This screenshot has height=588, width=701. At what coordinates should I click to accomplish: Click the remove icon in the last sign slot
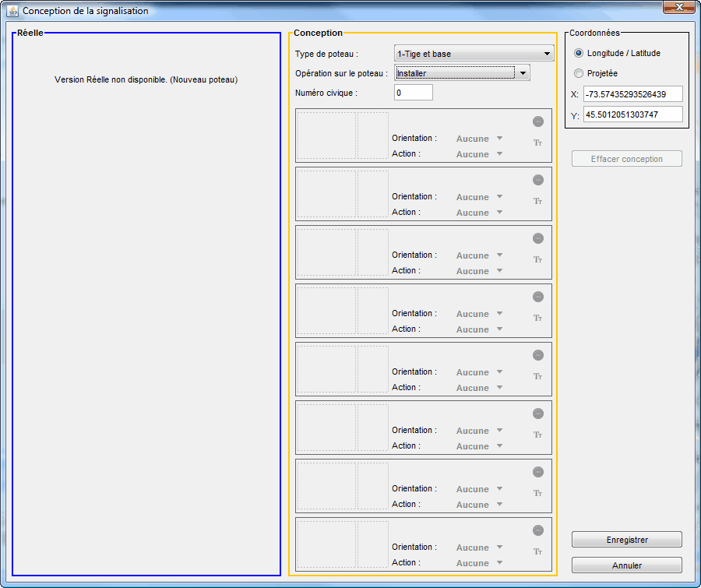(x=537, y=530)
